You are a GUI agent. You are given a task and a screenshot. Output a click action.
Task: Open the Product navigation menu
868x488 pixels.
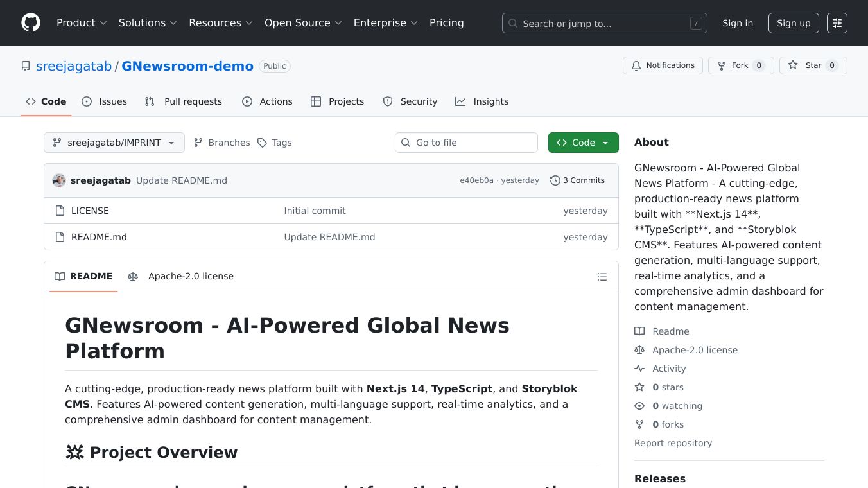pyautogui.click(x=82, y=23)
